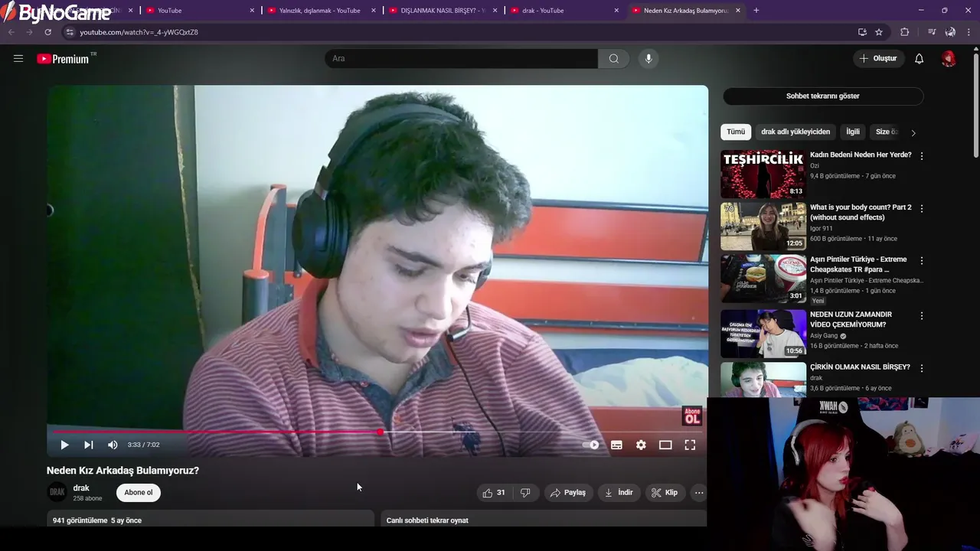This screenshot has width=980, height=551.
Task: Click the Abone OL watermark in the video
Action: tap(692, 416)
